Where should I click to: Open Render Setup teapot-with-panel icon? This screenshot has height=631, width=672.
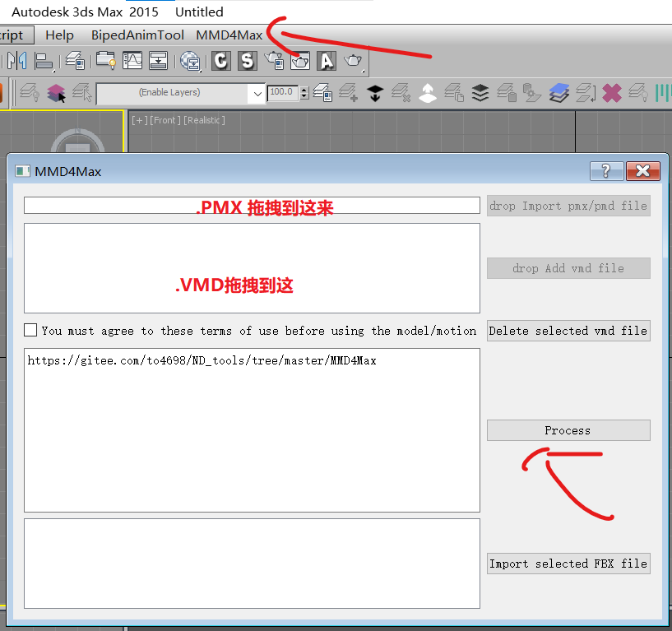pos(274,60)
